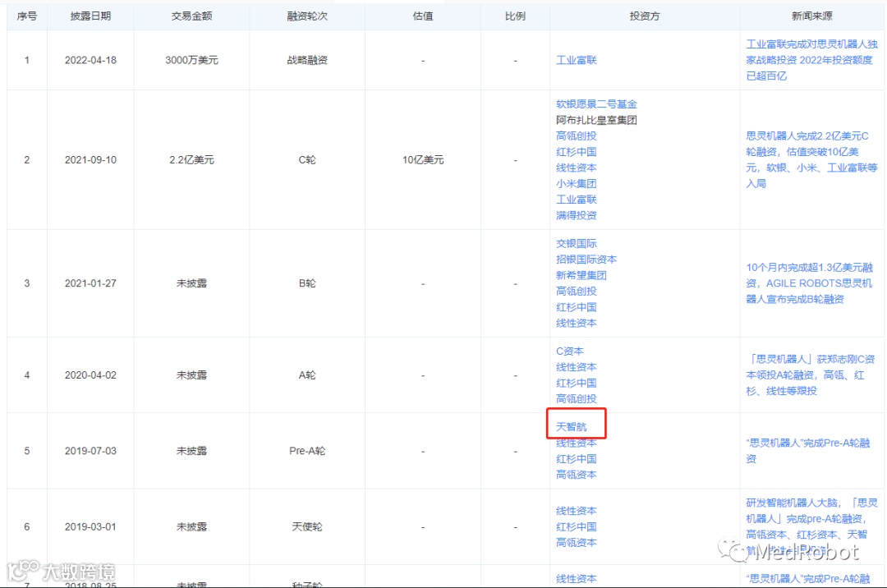Image resolution: width=887 pixels, height=588 pixels.
Task: Click the 融资轮次 column header
Action: coord(307,16)
